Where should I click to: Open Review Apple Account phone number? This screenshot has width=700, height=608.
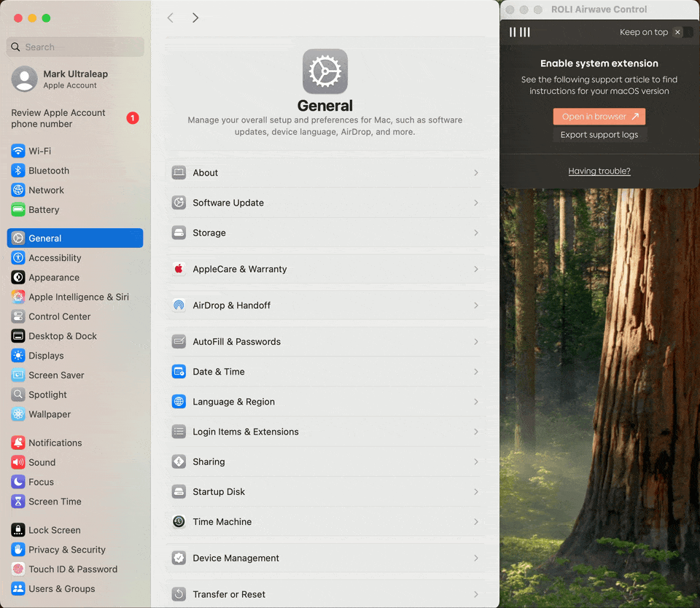click(75, 118)
